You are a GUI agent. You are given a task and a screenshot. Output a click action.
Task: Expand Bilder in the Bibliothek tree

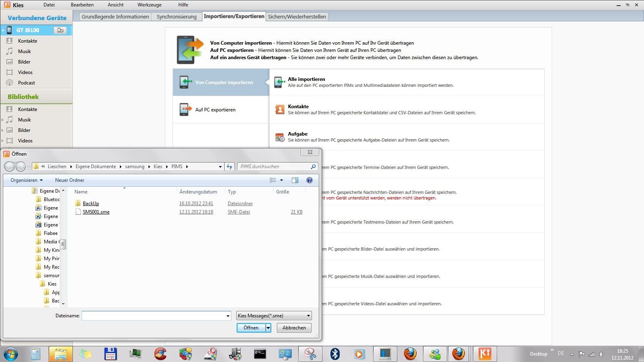2,130
